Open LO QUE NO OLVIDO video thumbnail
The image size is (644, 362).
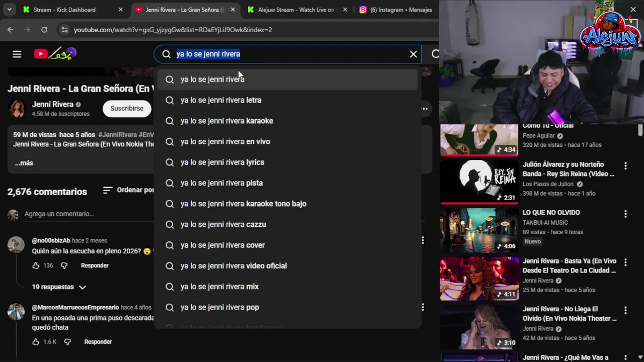click(479, 230)
